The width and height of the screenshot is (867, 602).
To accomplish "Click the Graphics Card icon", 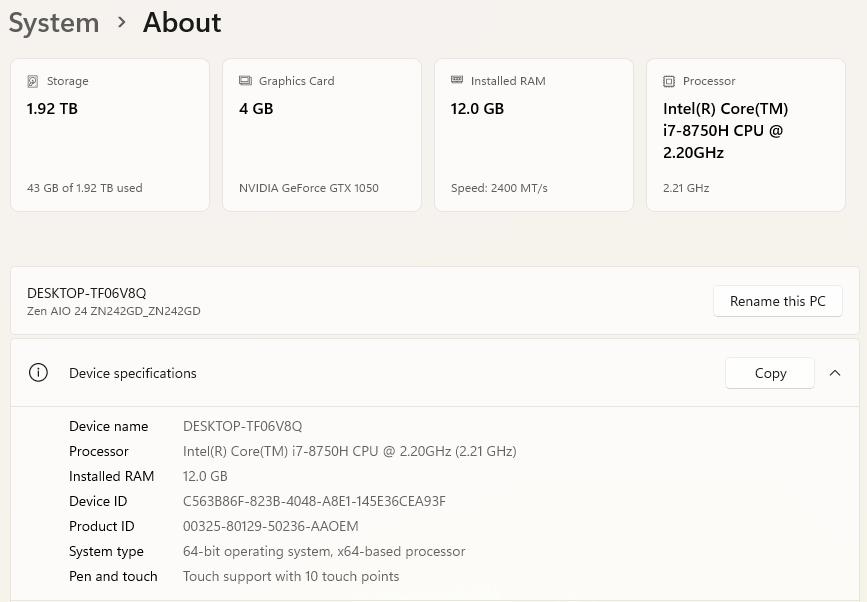I will pos(245,81).
